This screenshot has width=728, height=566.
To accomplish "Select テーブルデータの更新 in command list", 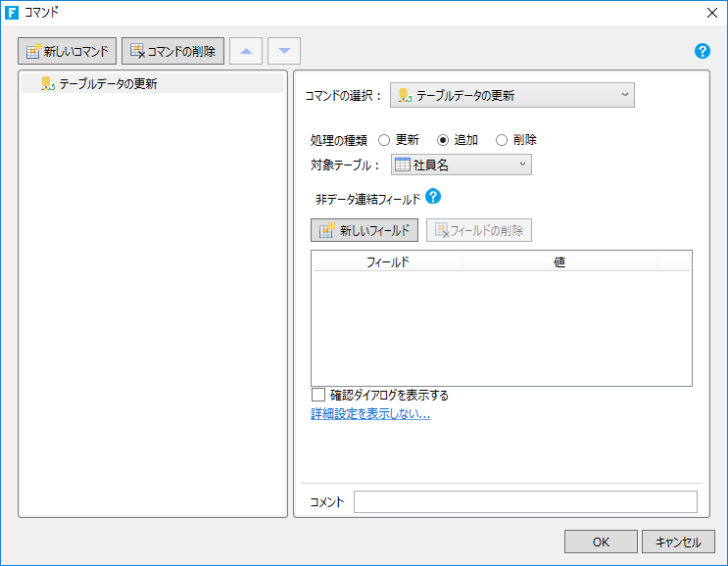I will [153, 83].
